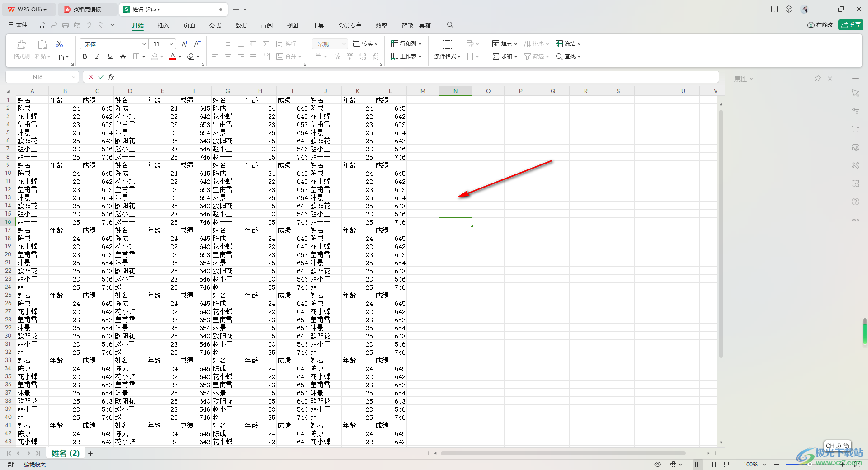Click the Undo arrow icon

[x=89, y=25]
